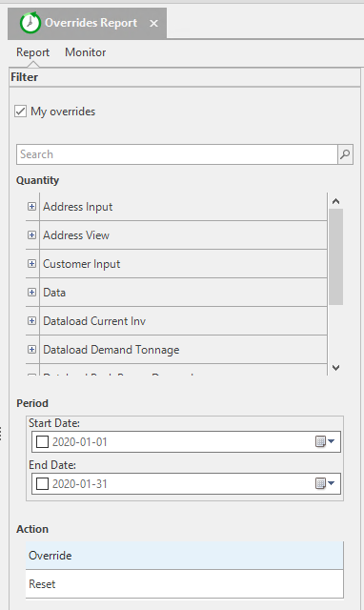Enable the Start Date checkbox

pos(42,442)
